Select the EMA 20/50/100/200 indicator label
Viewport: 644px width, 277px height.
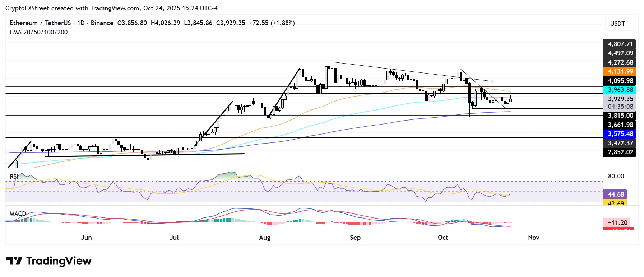pyautogui.click(x=38, y=32)
